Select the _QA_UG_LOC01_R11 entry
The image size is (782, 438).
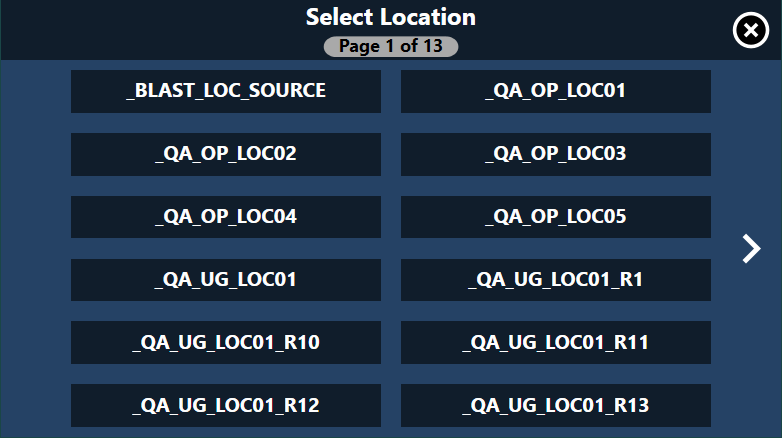[556, 342]
